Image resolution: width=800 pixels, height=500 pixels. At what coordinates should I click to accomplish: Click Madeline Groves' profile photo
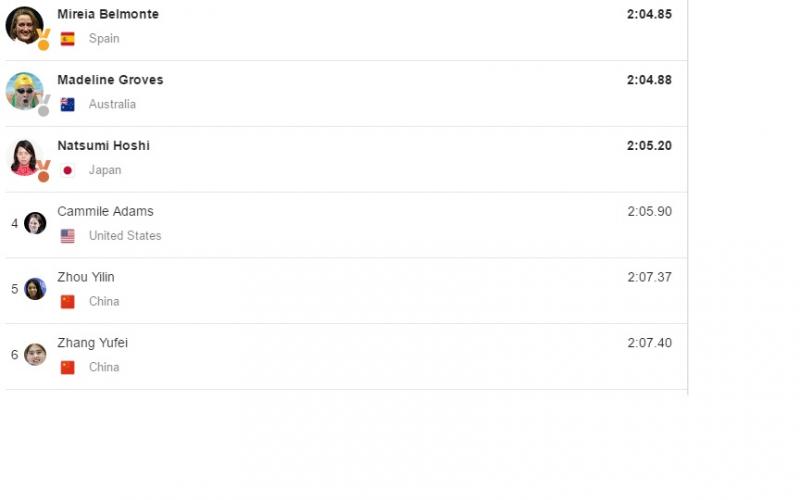(x=23, y=90)
